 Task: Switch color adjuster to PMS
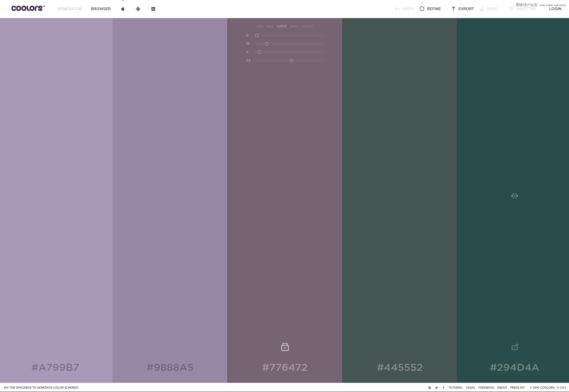click(294, 26)
